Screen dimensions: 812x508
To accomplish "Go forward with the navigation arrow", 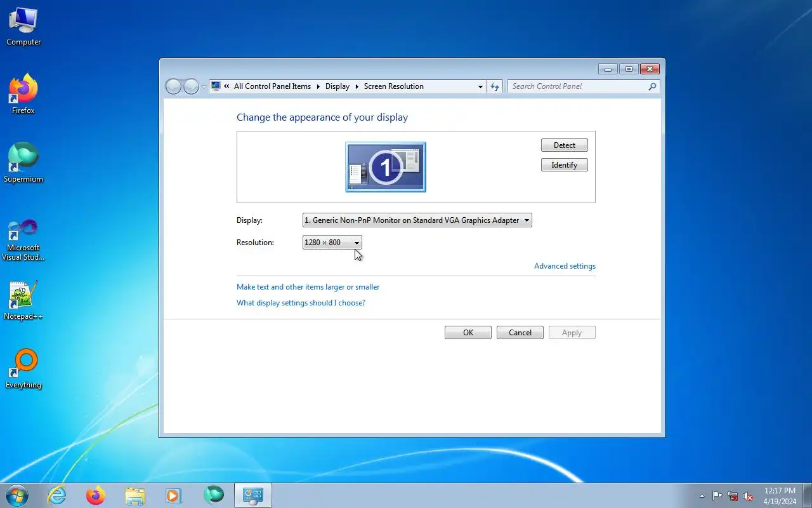I will click(191, 86).
